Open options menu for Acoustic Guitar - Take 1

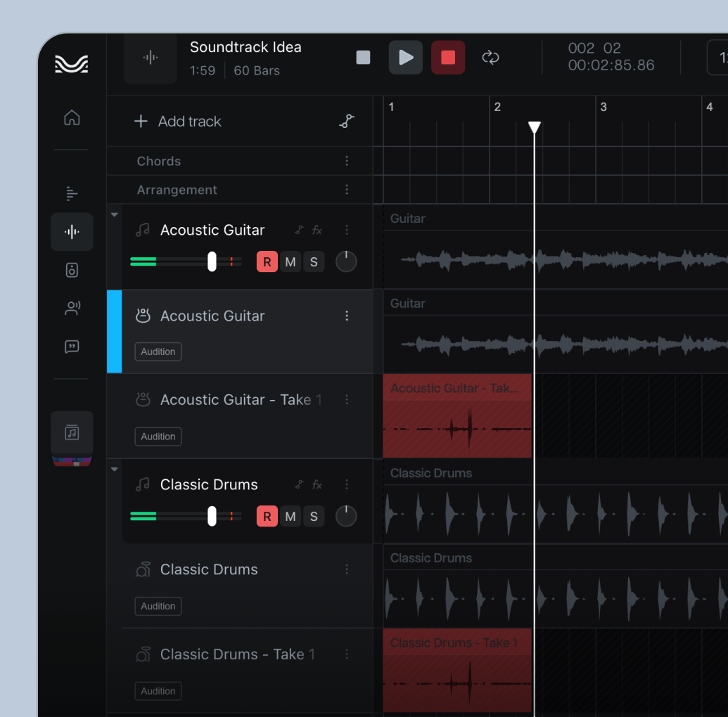point(347,399)
